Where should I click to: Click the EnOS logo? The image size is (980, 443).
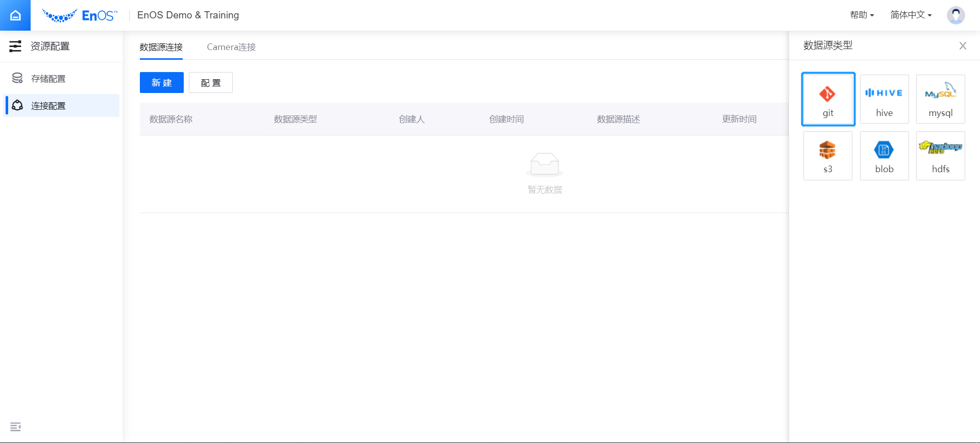(x=80, y=15)
